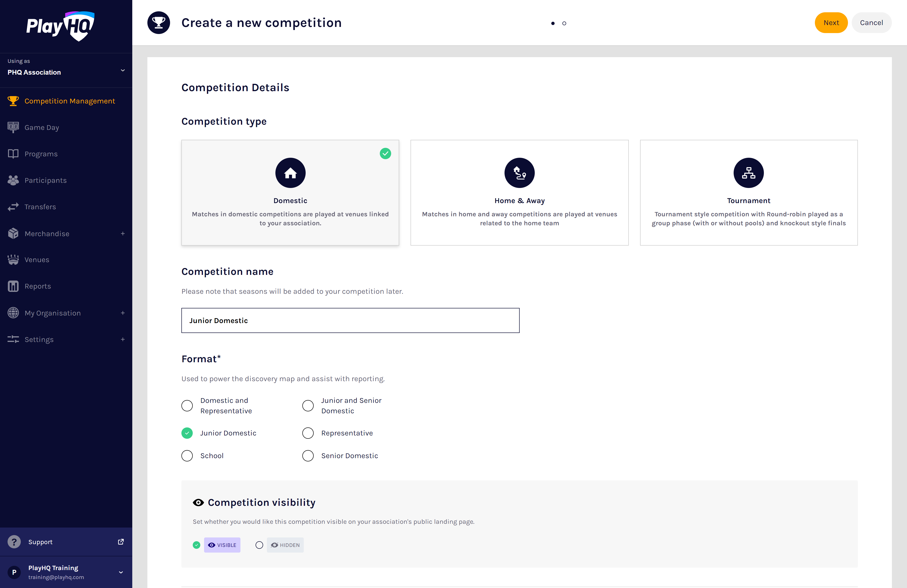Select the School format radio button
The width and height of the screenshot is (907, 588).
pos(187,456)
